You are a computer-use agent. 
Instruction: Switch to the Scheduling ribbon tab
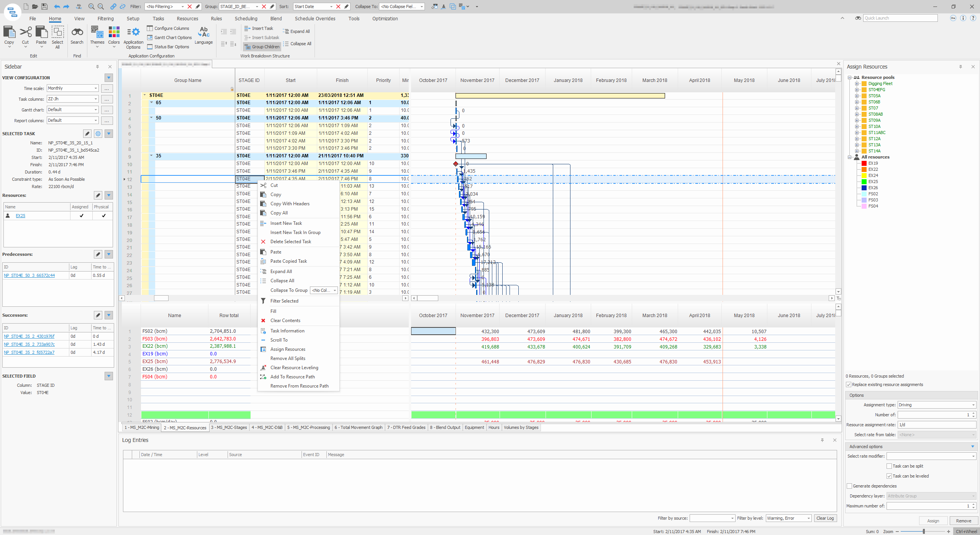point(246,18)
